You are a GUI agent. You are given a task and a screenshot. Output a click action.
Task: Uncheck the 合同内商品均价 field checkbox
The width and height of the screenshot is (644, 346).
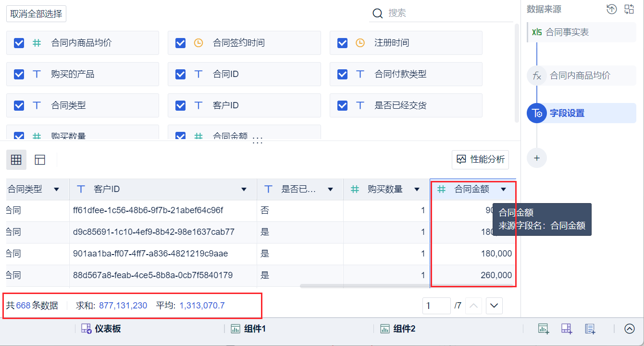click(x=19, y=43)
